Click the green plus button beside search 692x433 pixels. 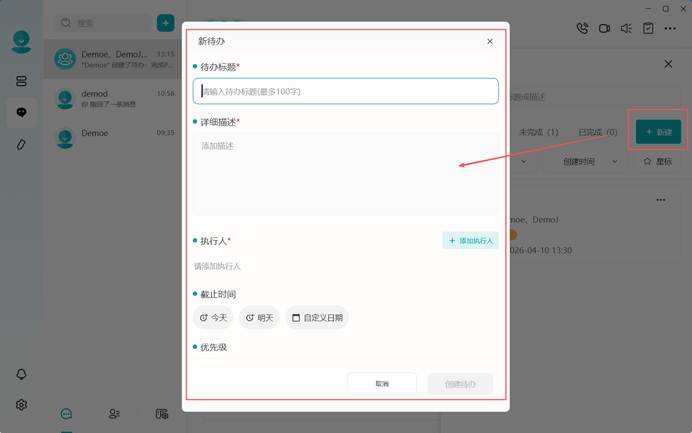[x=165, y=23]
